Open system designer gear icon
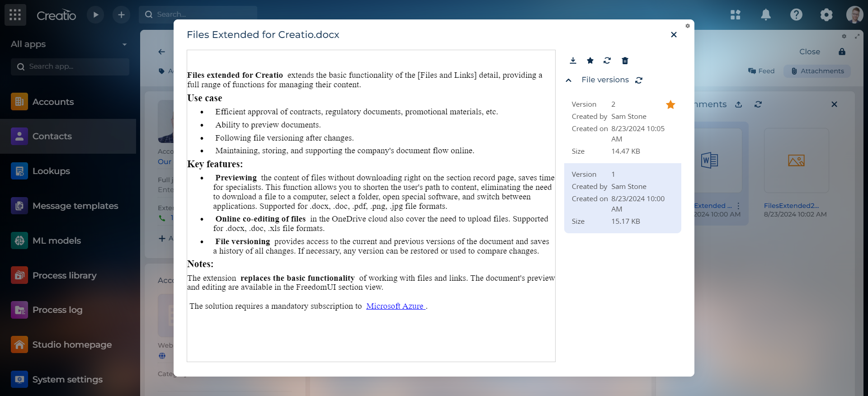The height and width of the screenshot is (396, 868). click(x=826, y=15)
